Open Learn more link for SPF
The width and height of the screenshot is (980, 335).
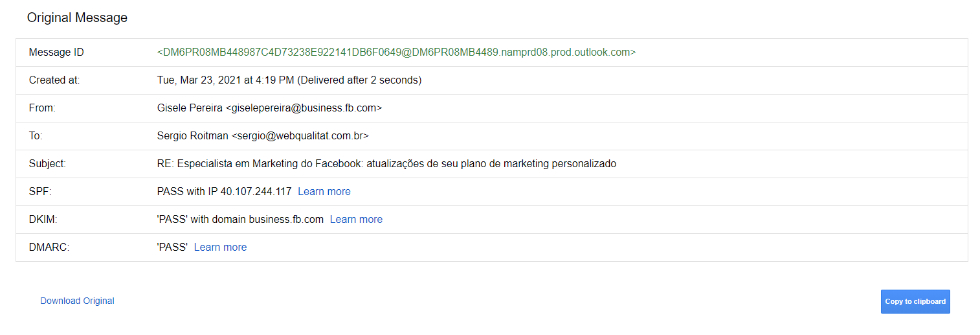point(324,192)
